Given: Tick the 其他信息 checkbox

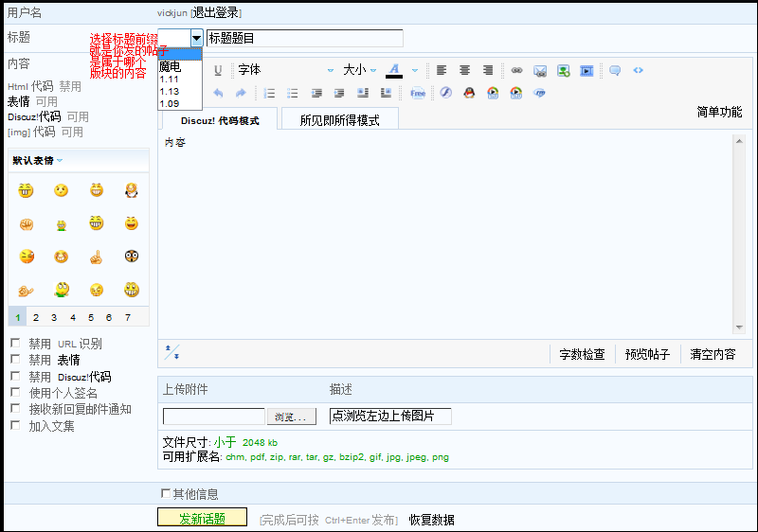Looking at the screenshot, I should 167,493.
